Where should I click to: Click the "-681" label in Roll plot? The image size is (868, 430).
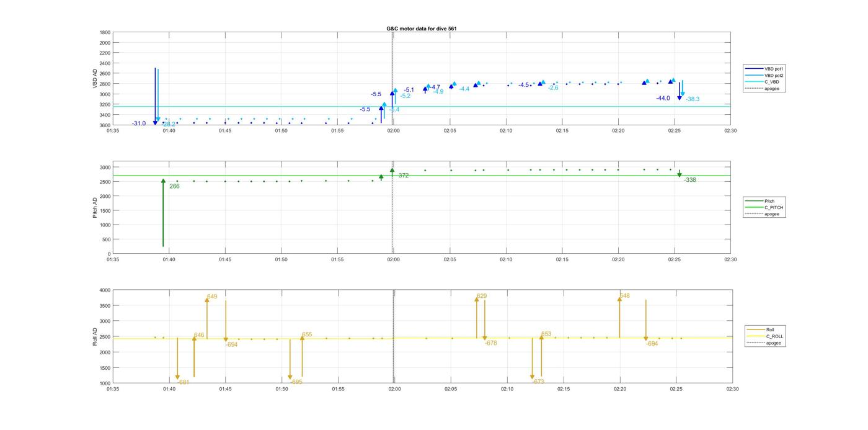click(183, 382)
